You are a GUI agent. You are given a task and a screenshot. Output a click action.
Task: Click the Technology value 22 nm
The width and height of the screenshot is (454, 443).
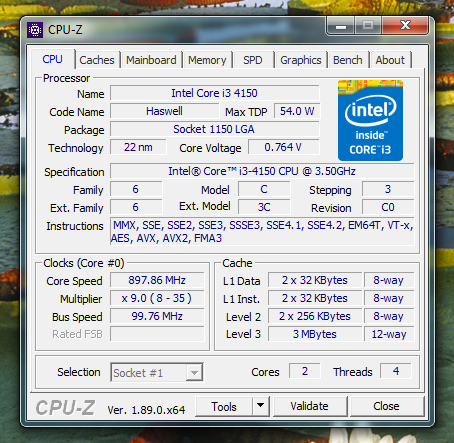[138, 147]
